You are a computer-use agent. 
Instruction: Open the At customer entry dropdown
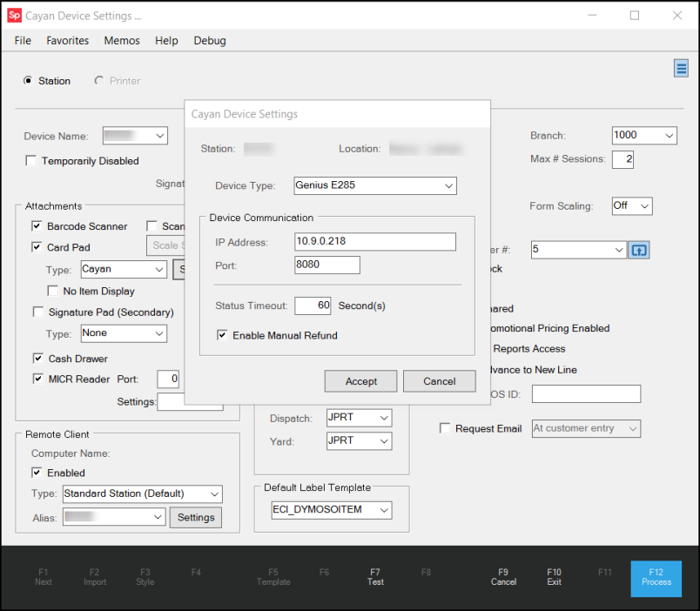coord(586,428)
